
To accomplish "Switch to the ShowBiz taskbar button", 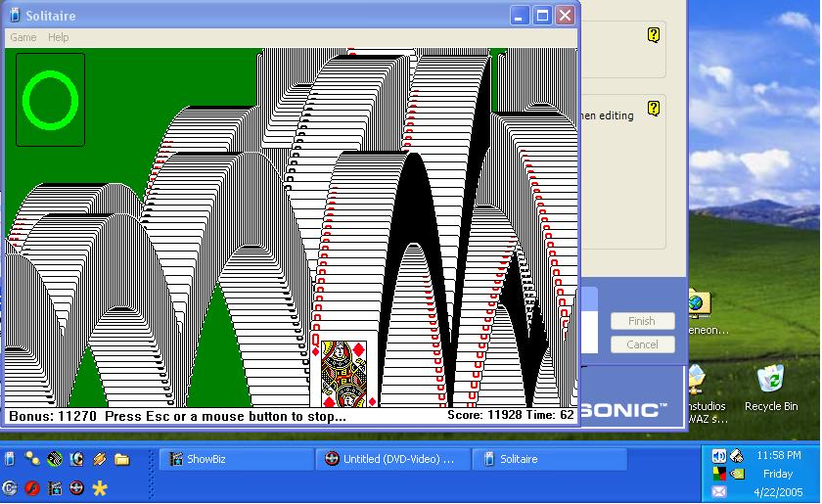I will pos(235,459).
